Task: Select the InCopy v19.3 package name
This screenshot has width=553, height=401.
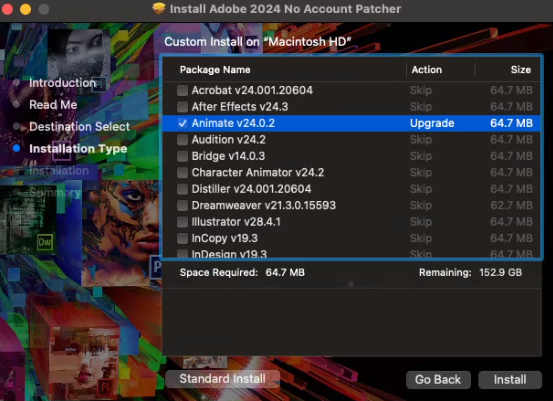Action: [x=224, y=238]
